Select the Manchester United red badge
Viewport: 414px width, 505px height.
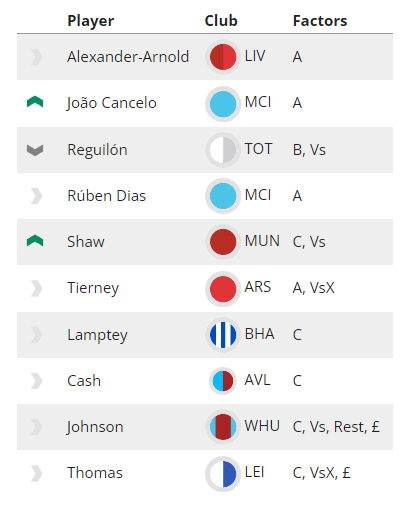click(223, 242)
